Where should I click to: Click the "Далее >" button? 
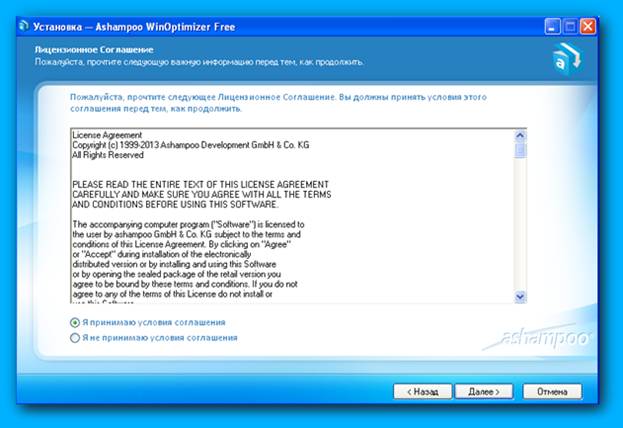(484, 391)
